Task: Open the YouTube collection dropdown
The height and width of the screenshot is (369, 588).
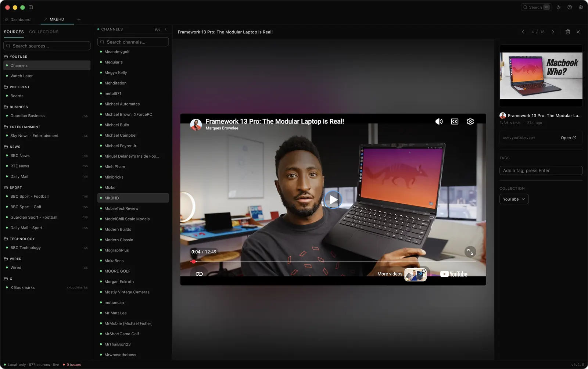Action: [514, 199]
